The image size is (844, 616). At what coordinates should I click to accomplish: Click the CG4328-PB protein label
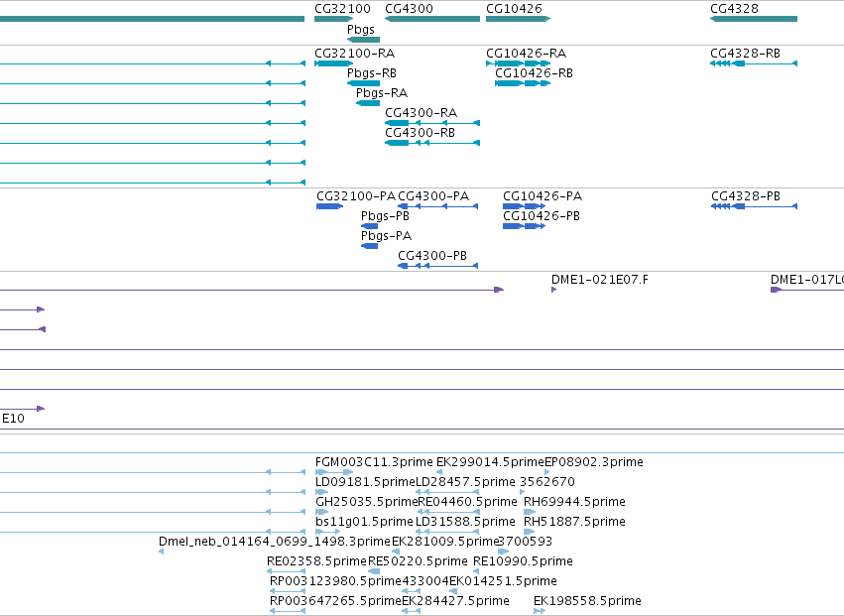[746, 196]
